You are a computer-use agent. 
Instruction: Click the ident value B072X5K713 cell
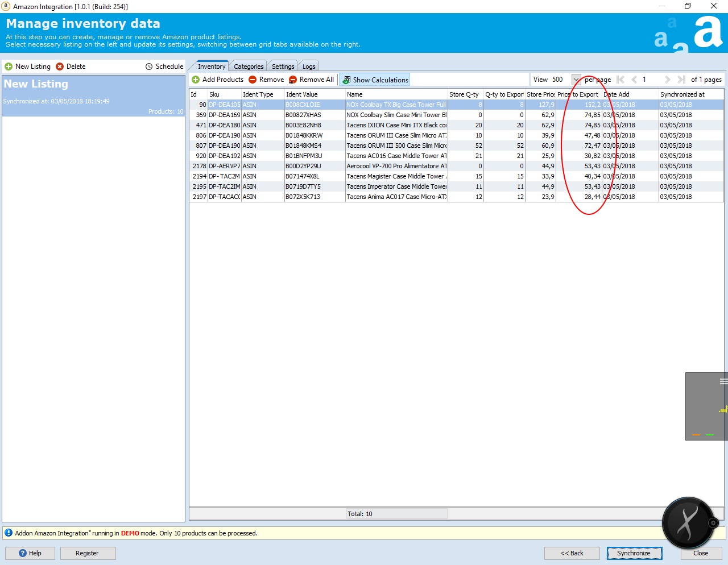315,197
